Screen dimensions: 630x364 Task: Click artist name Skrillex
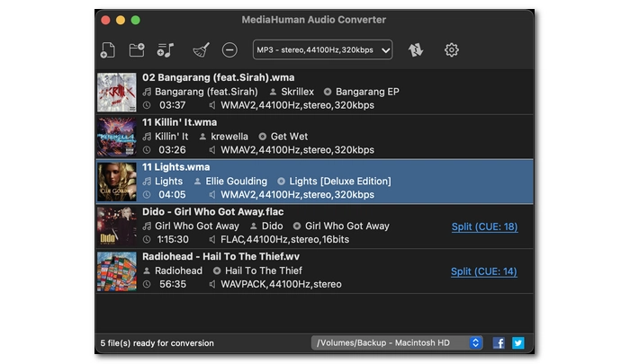pyautogui.click(x=297, y=92)
